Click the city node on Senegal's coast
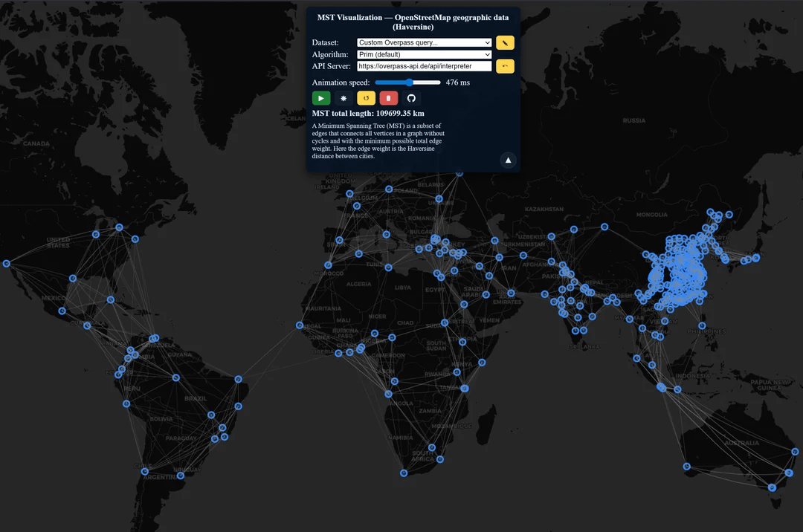The height and width of the screenshot is (532, 803). click(300, 325)
